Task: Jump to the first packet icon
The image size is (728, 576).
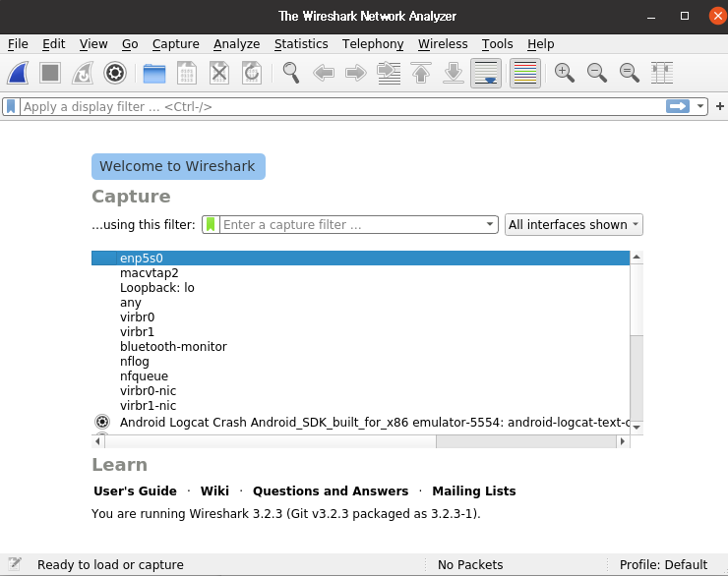Action: click(x=421, y=73)
